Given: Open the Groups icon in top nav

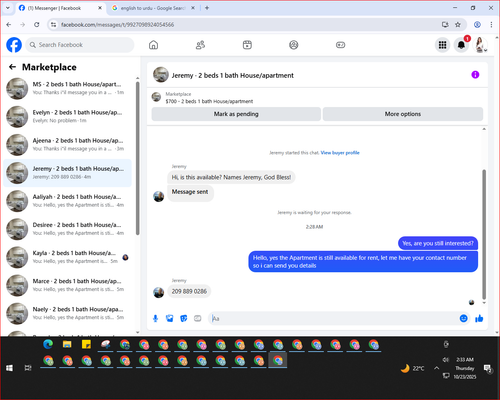Looking at the screenshot, I should (294, 45).
